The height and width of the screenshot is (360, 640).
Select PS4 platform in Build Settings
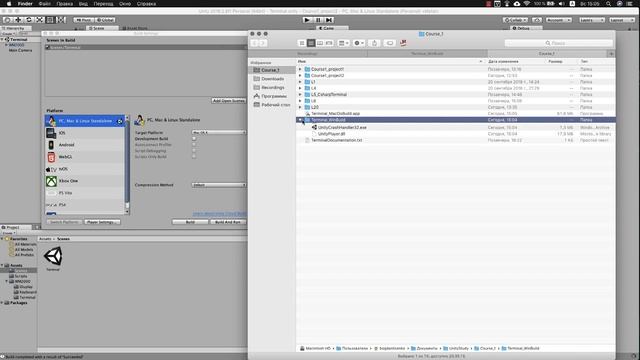coord(85,204)
